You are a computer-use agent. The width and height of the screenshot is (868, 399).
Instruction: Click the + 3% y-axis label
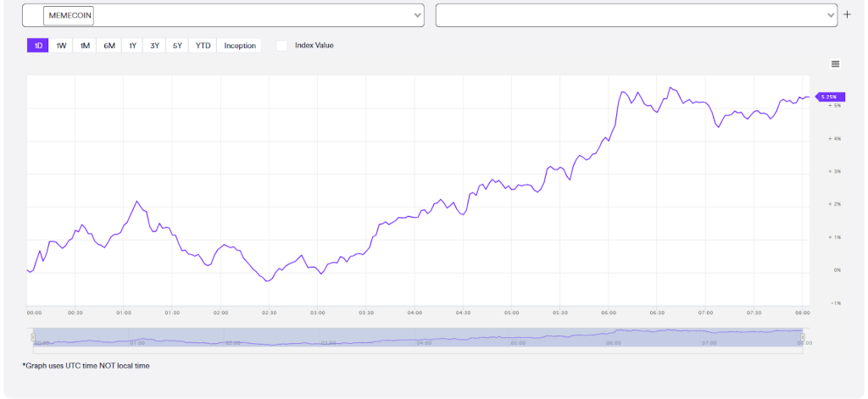(x=834, y=172)
